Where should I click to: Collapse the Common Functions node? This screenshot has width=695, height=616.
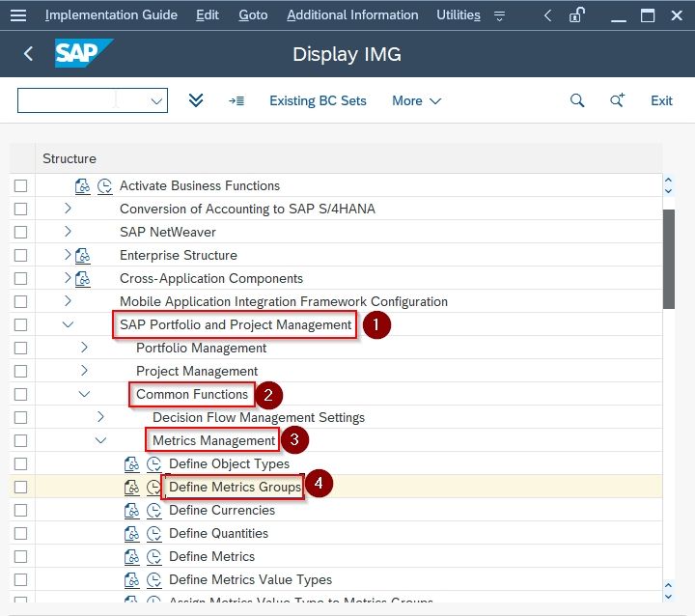84,394
